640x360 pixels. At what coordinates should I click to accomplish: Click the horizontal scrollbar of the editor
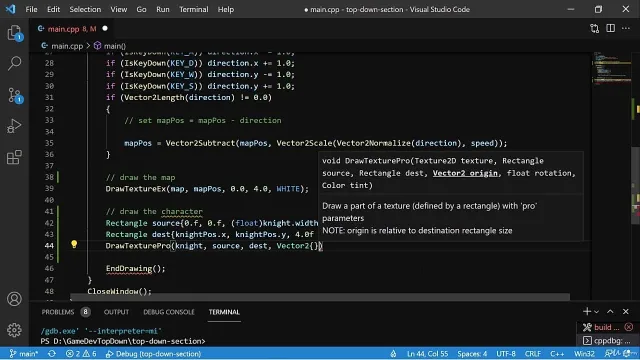[320, 297]
